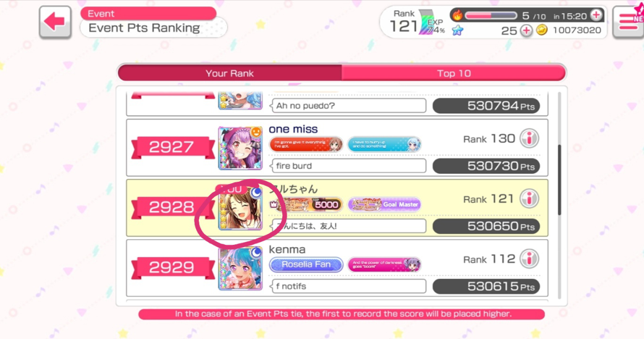Tap one miss's purple-haired character avatar
Image resolution: width=644 pixels, height=339 pixels.
click(240, 148)
